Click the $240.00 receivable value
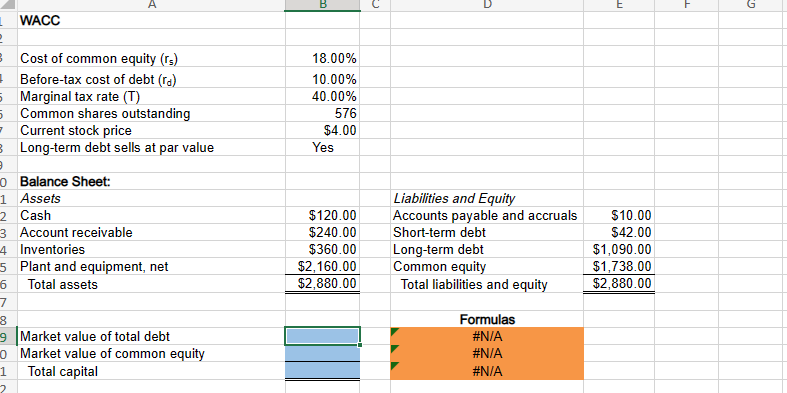The height and width of the screenshot is (393, 787). click(x=323, y=233)
